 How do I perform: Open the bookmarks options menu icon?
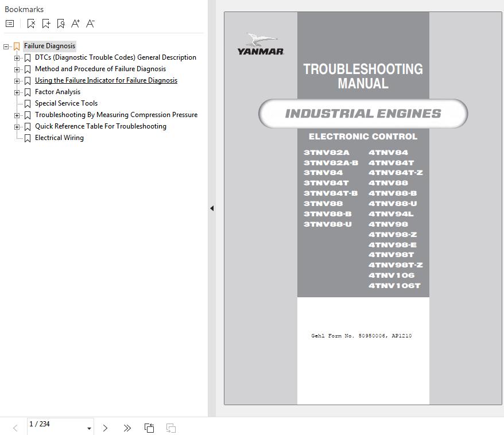10,24
